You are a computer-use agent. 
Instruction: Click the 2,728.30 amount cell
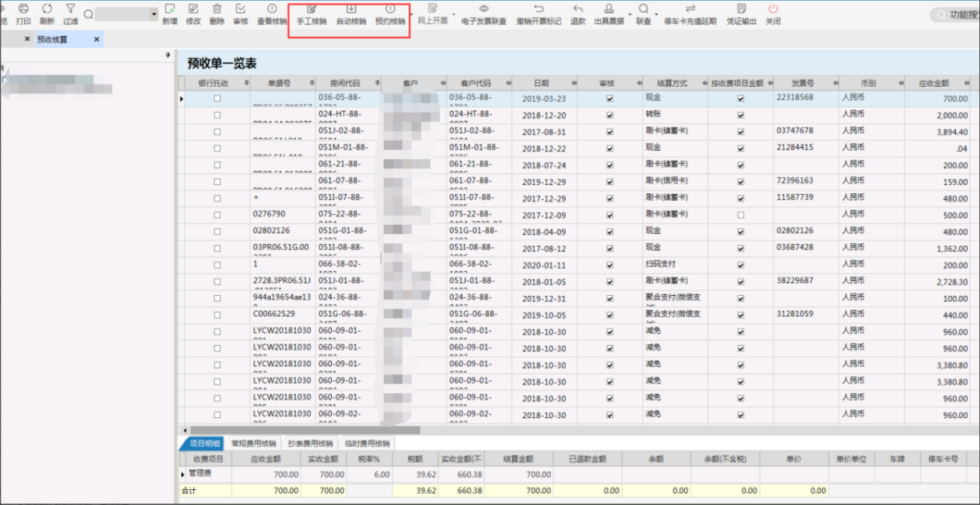click(x=937, y=282)
